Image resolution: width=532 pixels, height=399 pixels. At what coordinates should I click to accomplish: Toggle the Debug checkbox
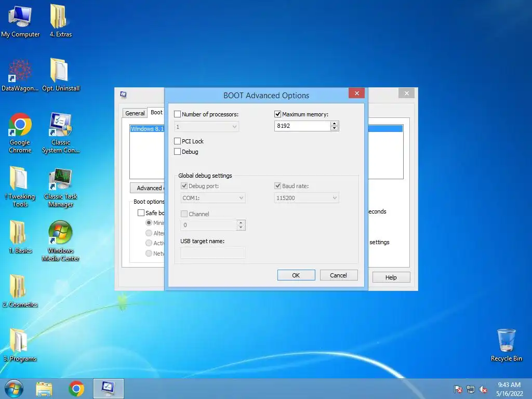tap(178, 152)
